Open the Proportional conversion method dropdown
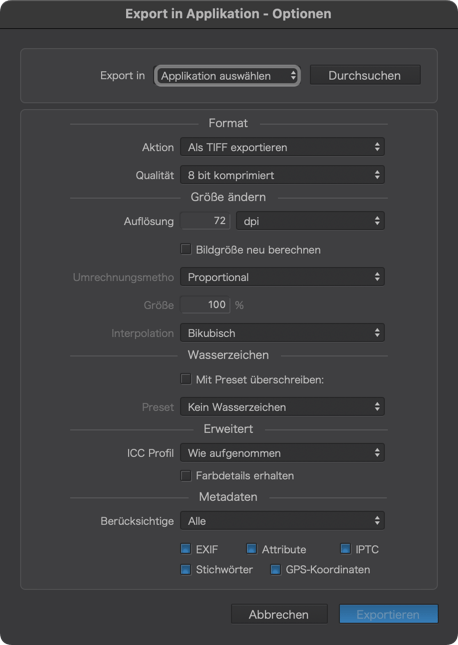 pyautogui.click(x=282, y=277)
